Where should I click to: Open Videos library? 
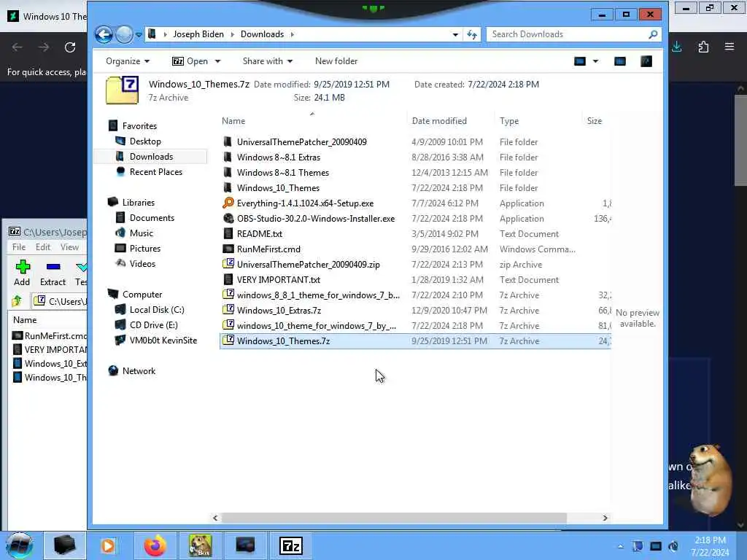(x=142, y=264)
